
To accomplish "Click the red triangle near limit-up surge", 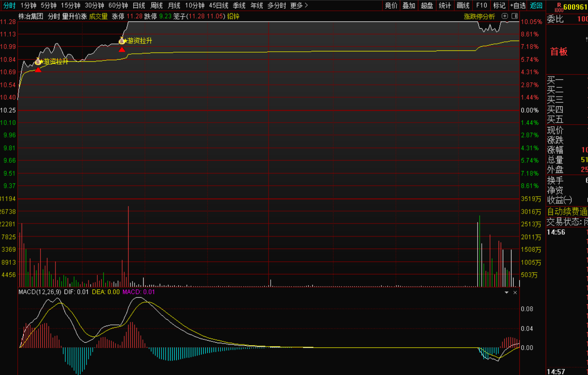I will pyautogui.click(x=122, y=50).
